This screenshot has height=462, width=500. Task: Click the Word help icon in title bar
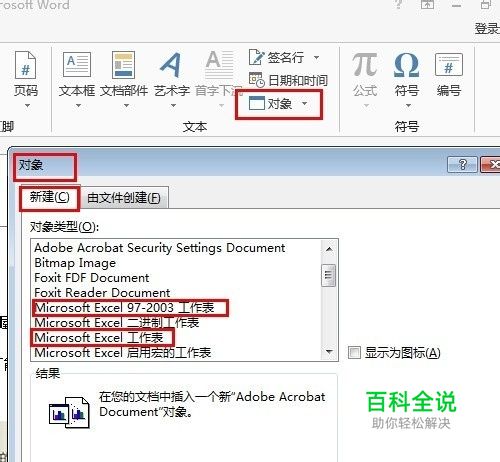398,4
